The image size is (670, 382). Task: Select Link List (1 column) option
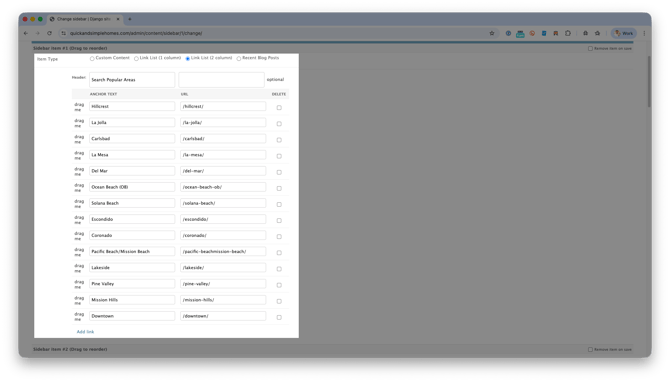136,59
